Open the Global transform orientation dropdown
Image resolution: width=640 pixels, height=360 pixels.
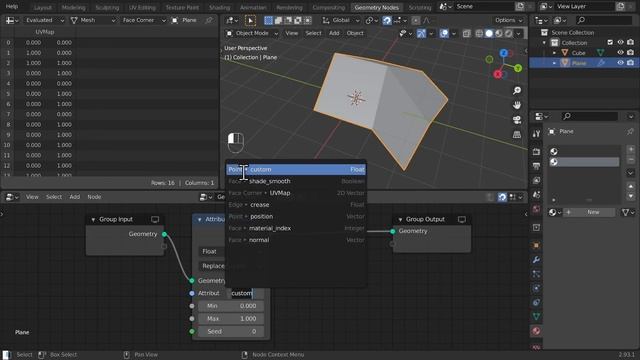point(341,20)
